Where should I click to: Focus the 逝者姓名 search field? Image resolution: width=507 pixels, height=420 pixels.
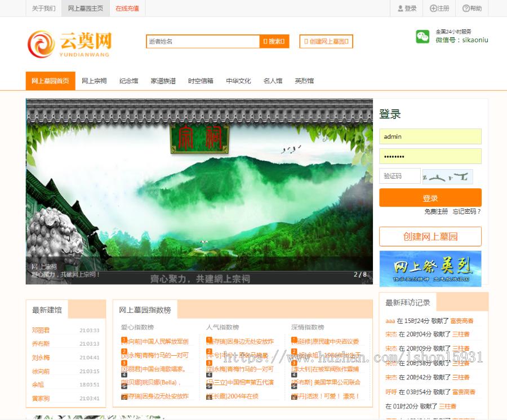click(203, 41)
